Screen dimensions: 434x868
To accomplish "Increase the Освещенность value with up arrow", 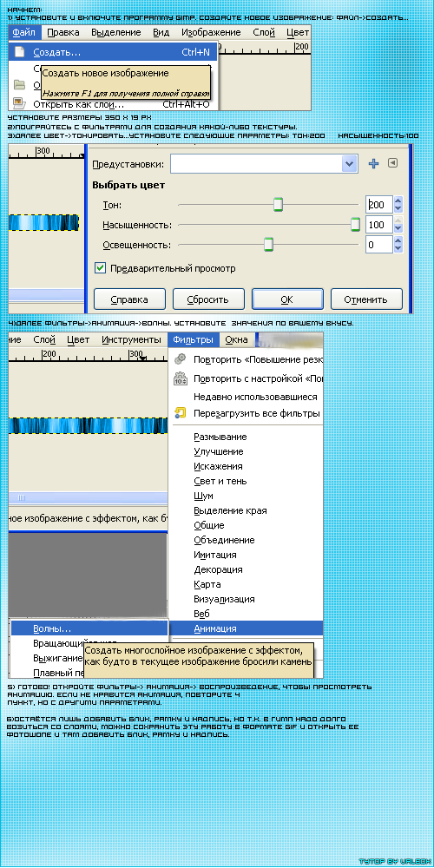I will [398, 240].
